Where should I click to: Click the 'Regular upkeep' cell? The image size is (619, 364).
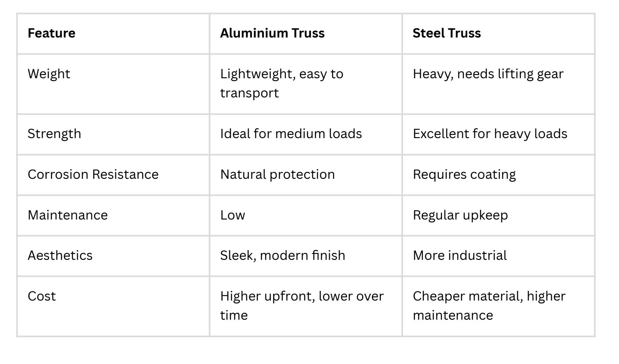pyautogui.click(x=460, y=215)
